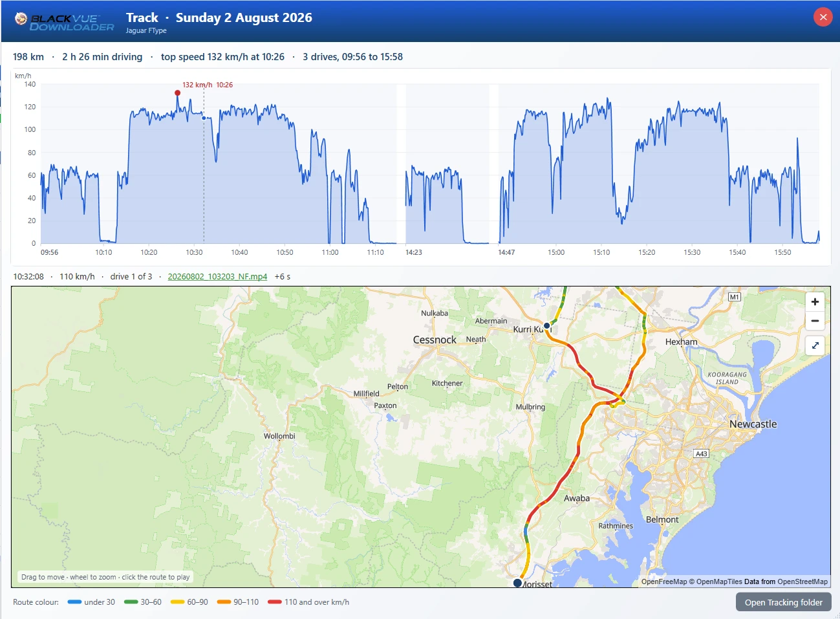Click the red 110 and over legend swatch

275,602
